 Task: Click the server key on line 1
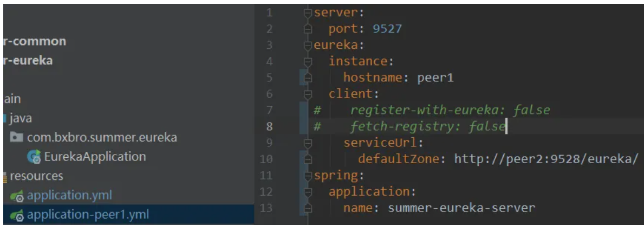(x=336, y=13)
